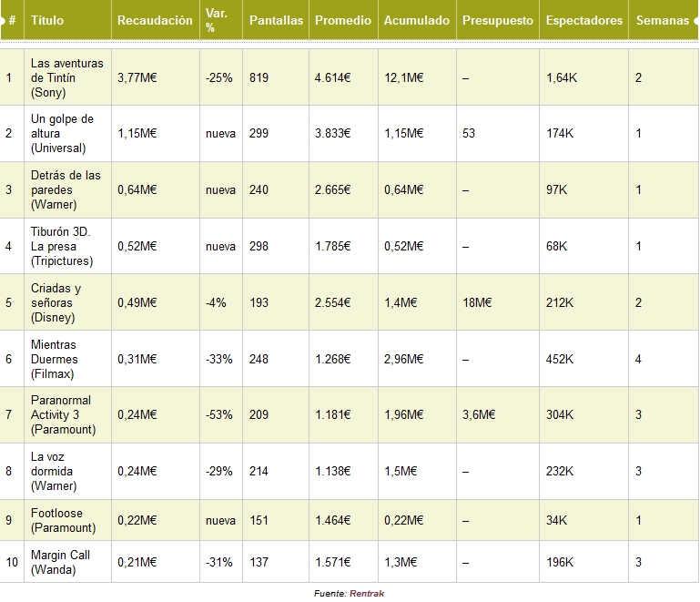
Task: Click the 196K espectadores value
Action: tap(560, 562)
